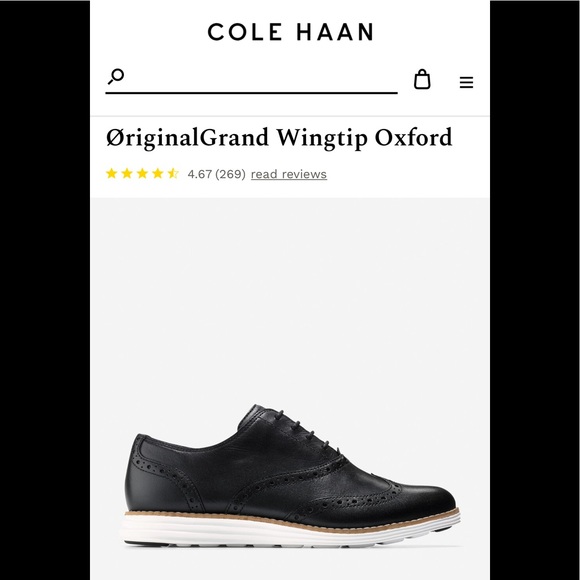The width and height of the screenshot is (580, 580).
Task: Click the half-filled fifth rating star
Action: [x=173, y=173]
